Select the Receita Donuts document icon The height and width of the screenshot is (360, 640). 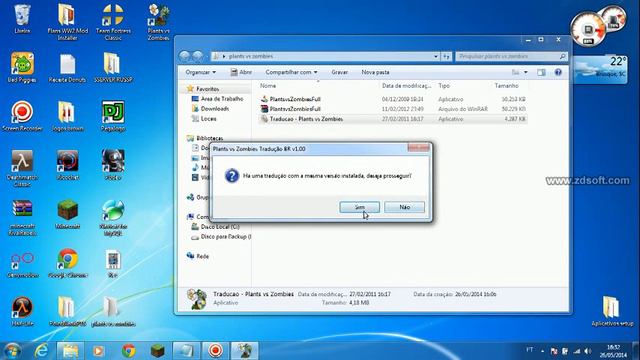click(67, 68)
